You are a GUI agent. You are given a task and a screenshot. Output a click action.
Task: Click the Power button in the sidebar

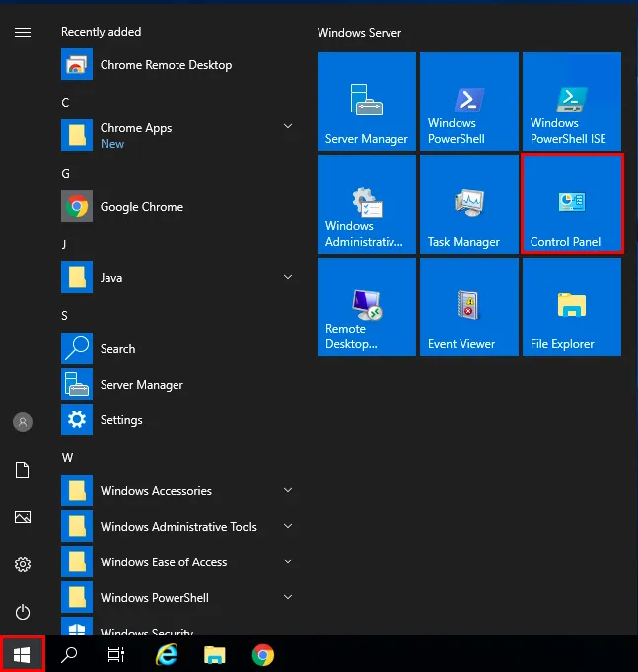tap(23, 612)
